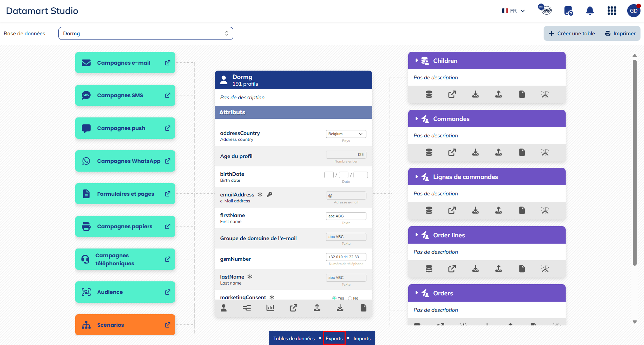This screenshot has width=644, height=345.
Task: Open the Dormg database dropdown
Action: coord(146,34)
